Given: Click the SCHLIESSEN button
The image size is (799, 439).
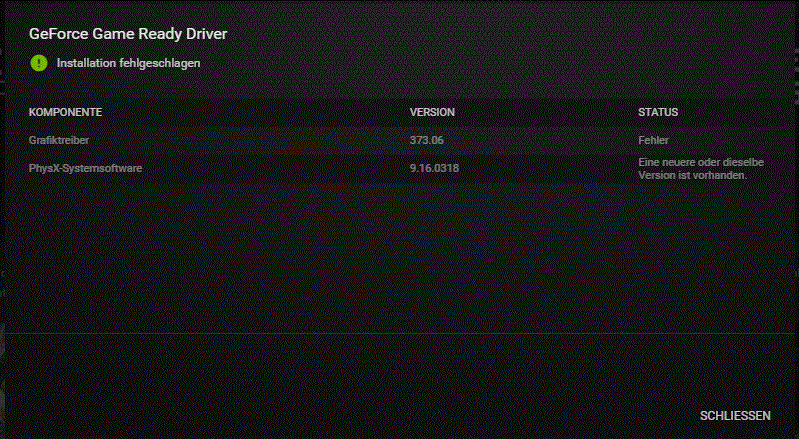Looking at the screenshot, I should coord(735,416).
